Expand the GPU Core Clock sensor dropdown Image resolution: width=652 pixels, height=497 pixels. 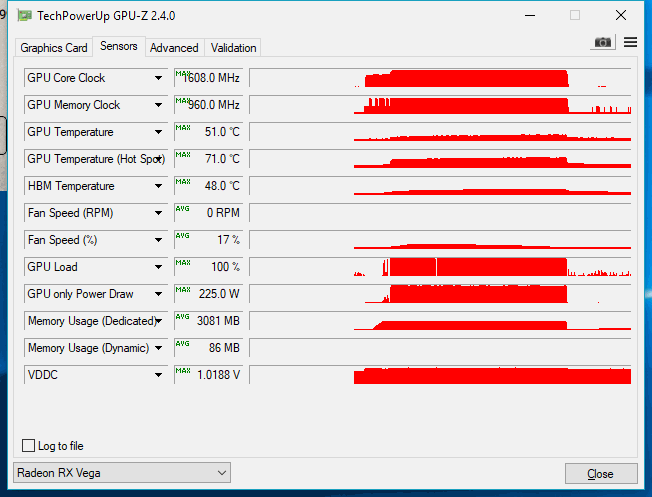click(158, 78)
